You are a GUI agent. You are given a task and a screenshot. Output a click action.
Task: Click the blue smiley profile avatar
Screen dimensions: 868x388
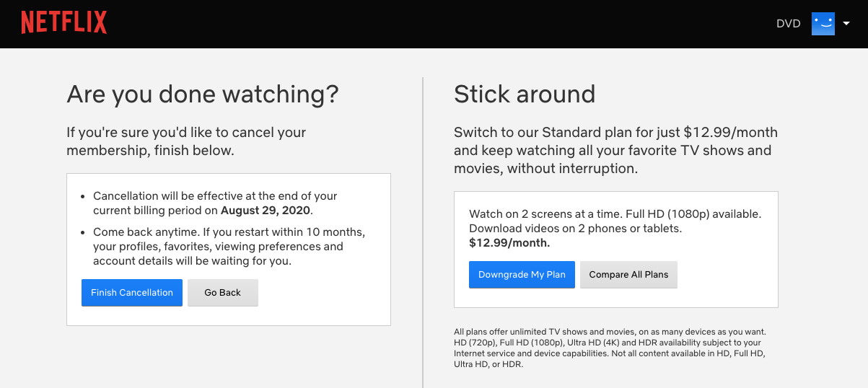pyautogui.click(x=823, y=23)
